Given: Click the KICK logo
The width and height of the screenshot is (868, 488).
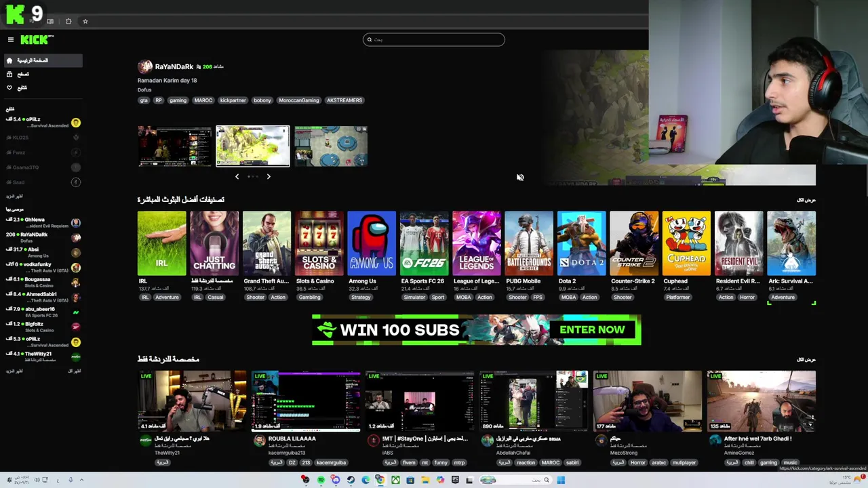Looking at the screenshot, I should [x=36, y=40].
